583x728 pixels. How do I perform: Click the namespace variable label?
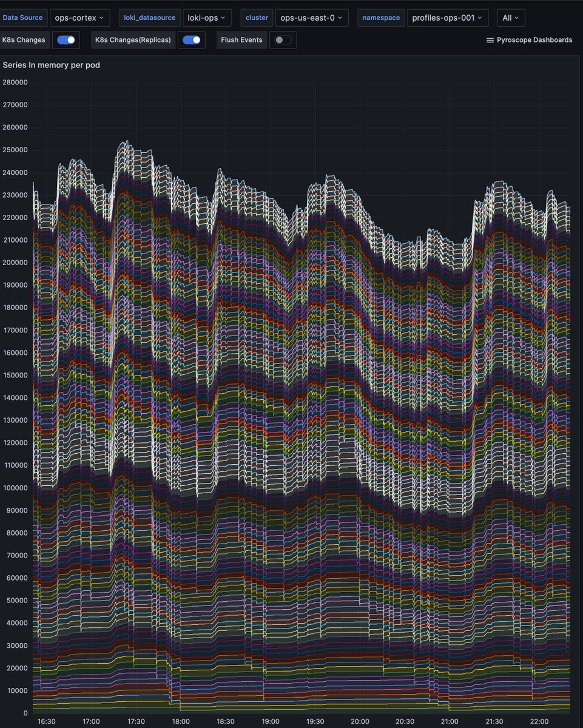click(380, 18)
